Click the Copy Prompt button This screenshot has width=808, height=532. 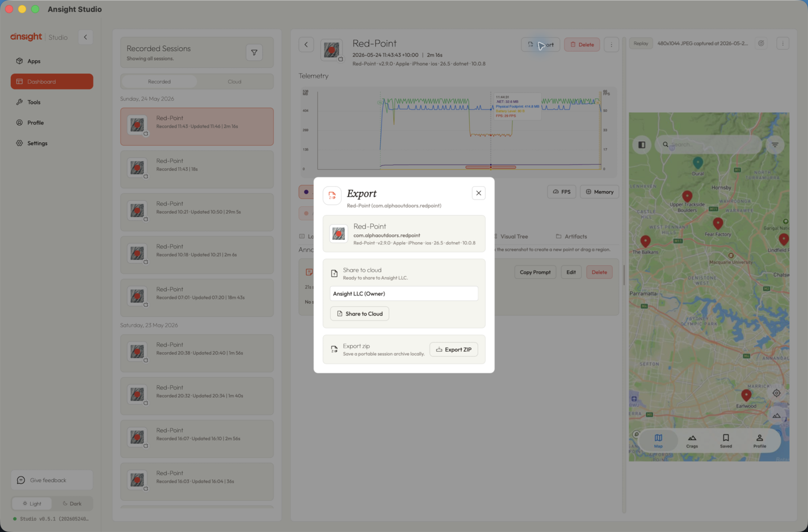coord(535,272)
